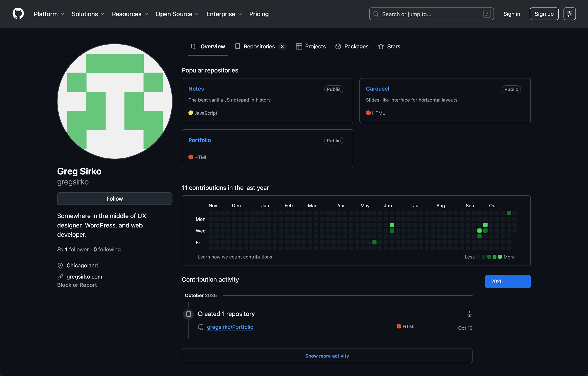Click the GitHub Octocat logo

[18, 14]
